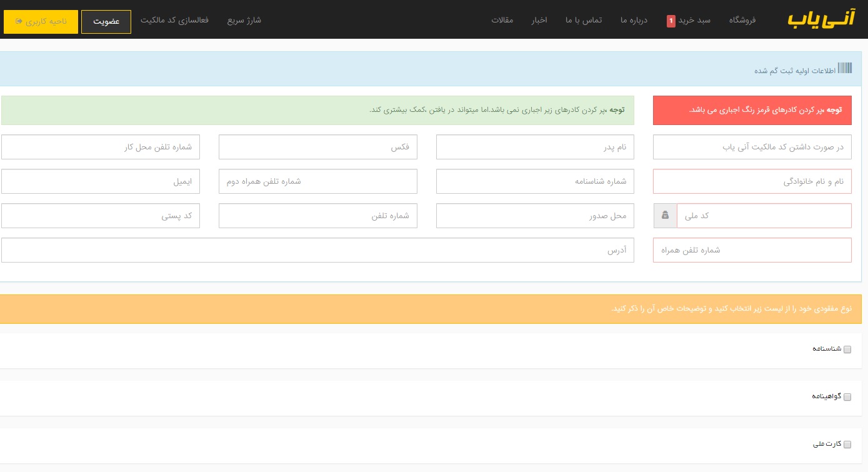Focus the شماره شناسنامه input field

(535, 181)
